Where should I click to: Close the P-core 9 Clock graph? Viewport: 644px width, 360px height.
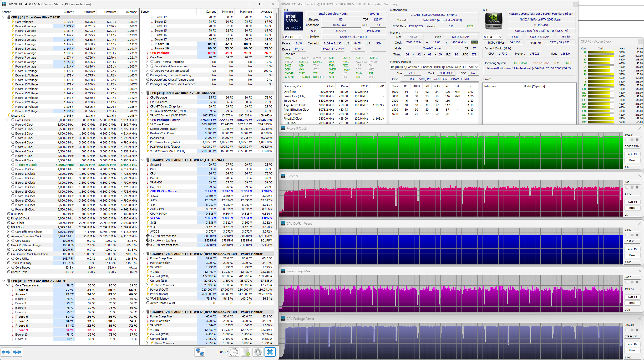click(640, 128)
